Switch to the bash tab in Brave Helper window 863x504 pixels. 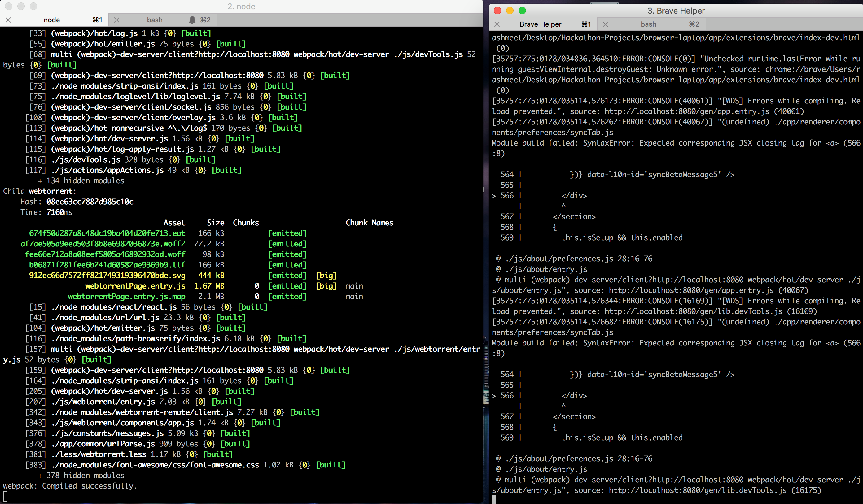(648, 24)
